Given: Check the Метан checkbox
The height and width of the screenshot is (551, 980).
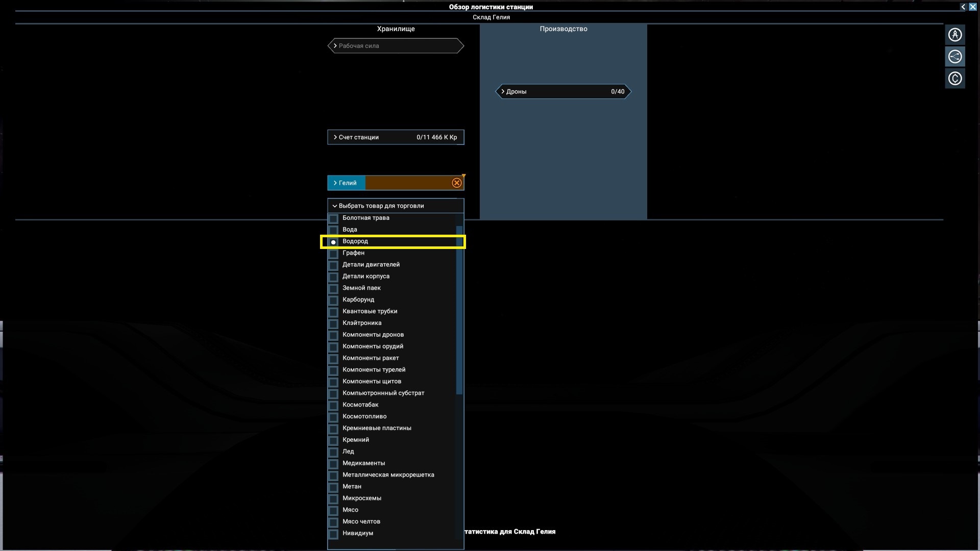Looking at the screenshot, I should click(x=333, y=488).
